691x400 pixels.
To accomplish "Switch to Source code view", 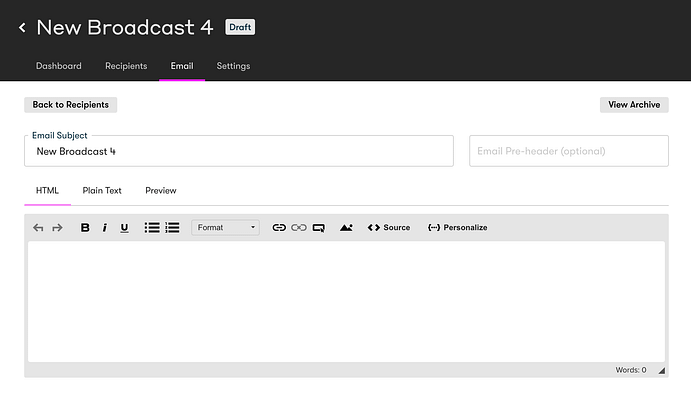I will 389,228.
